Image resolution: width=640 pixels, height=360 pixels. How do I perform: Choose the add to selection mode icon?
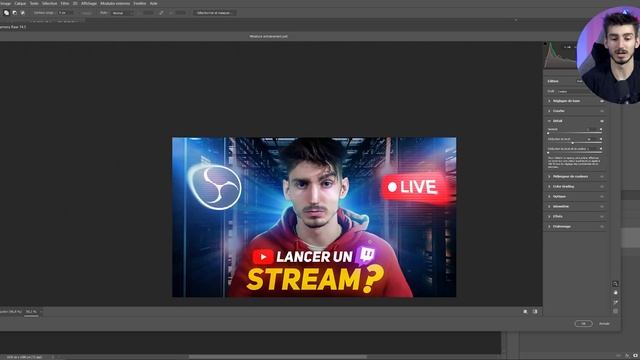click(6, 13)
